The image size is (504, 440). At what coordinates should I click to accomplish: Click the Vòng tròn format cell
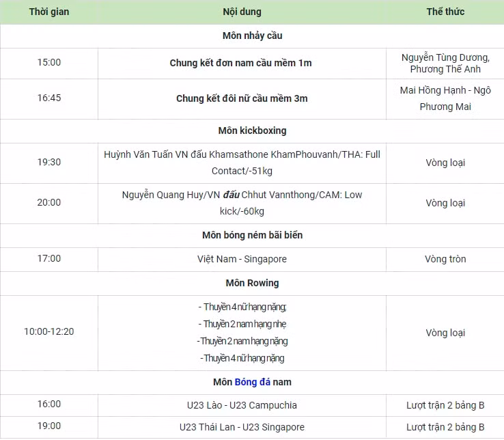pos(445,259)
